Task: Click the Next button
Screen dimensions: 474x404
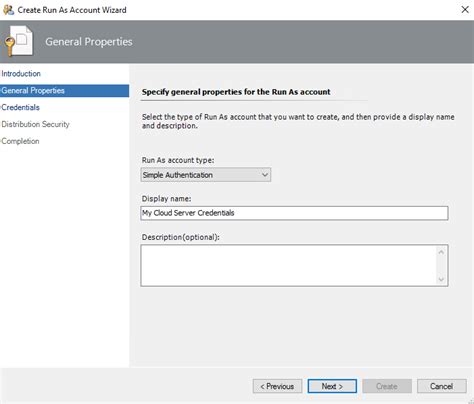Action: tap(332, 386)
